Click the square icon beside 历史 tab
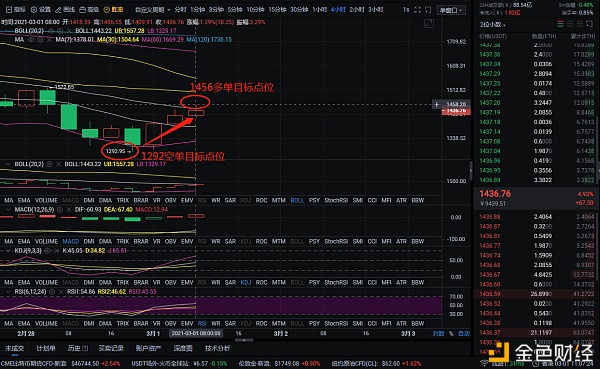Viewport: 600px width, 369px height. click(85, 348)
